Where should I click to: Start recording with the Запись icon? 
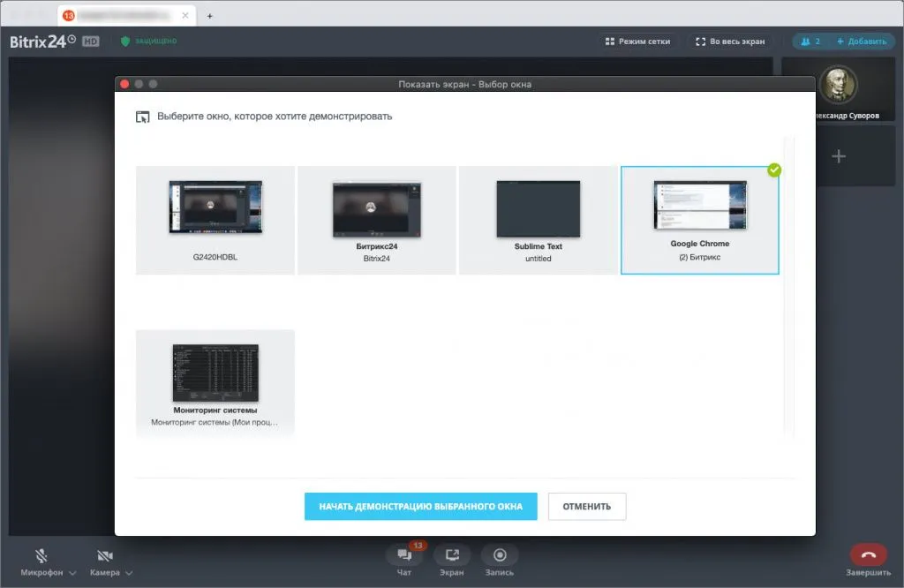(x=500, y=555)
